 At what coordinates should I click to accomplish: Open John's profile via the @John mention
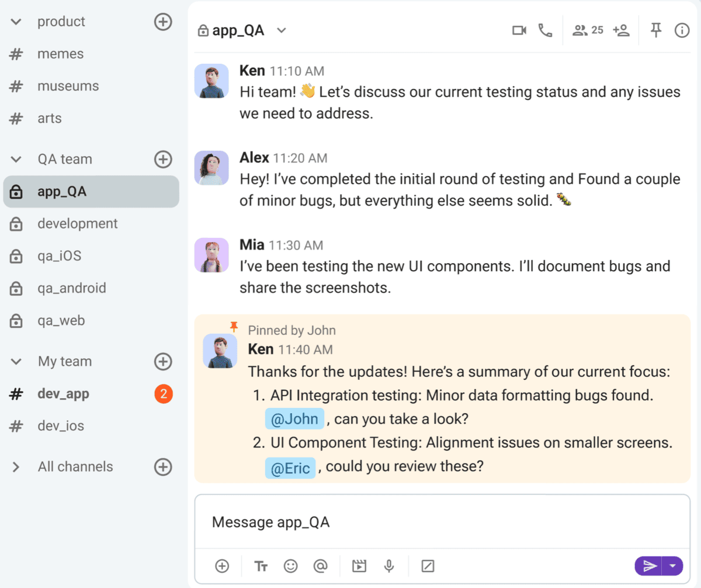294,418
